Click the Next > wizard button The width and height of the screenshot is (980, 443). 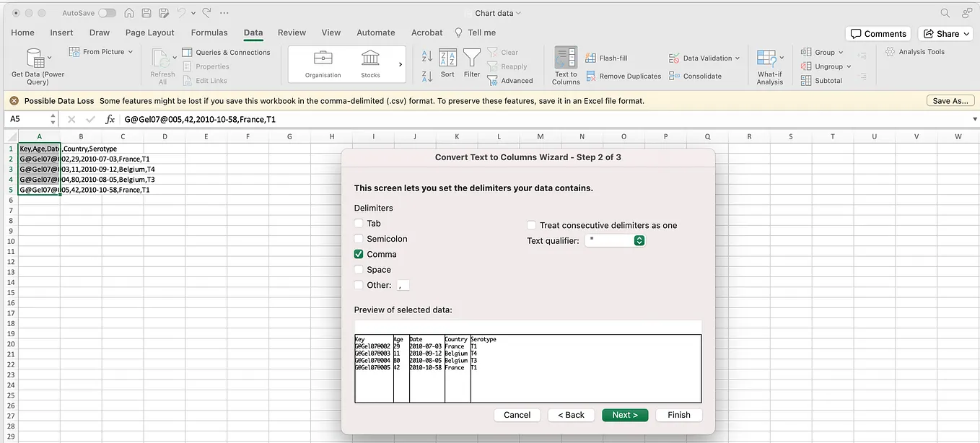[x=625, y=415]
